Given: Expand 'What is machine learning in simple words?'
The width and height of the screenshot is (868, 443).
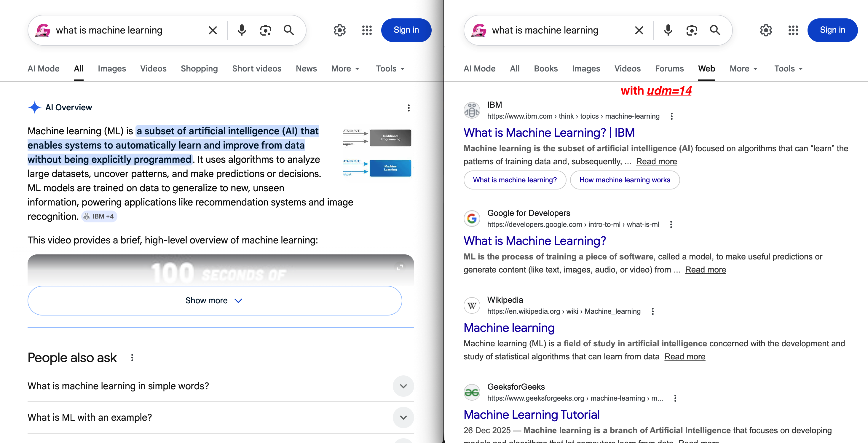Looking at the screenshot, I should click(403, 386).
